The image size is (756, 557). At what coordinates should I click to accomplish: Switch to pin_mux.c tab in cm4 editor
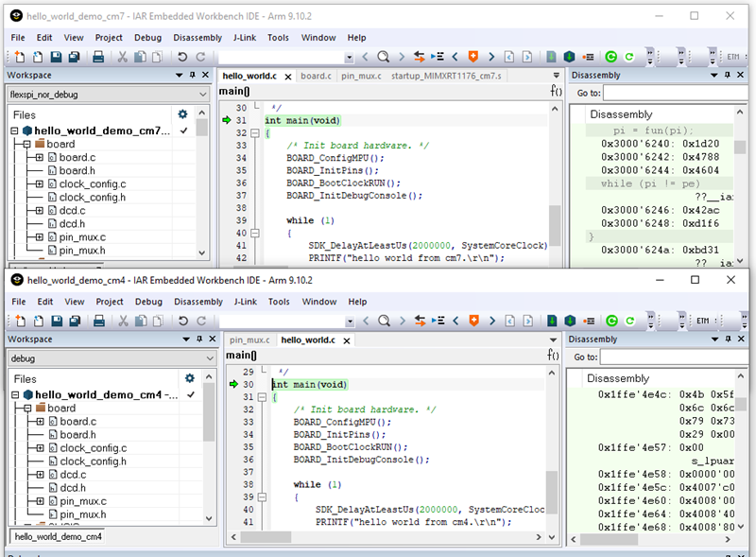click(x=249, y=340)
